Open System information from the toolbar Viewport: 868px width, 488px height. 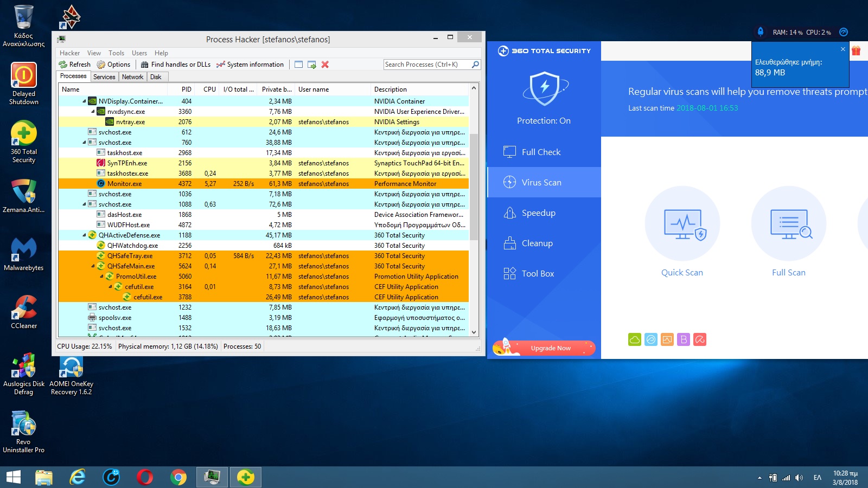pyautogui.click(x=250, y=65)
